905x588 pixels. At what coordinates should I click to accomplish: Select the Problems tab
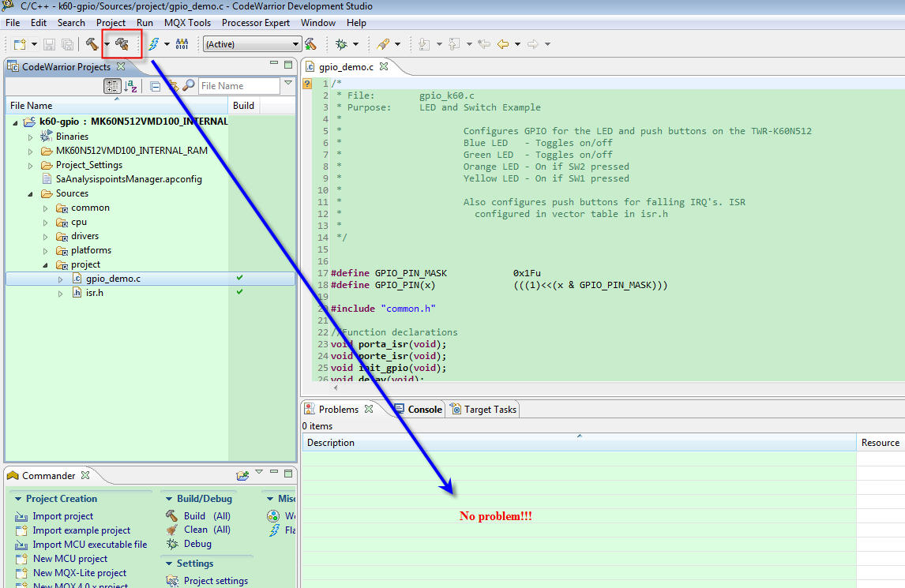coord(338,409)
